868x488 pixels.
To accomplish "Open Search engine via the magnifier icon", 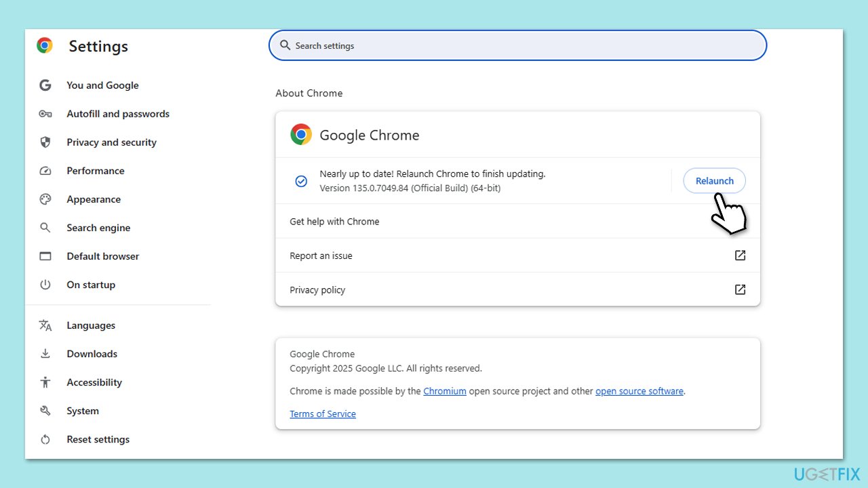I will (x=45, y=228).
